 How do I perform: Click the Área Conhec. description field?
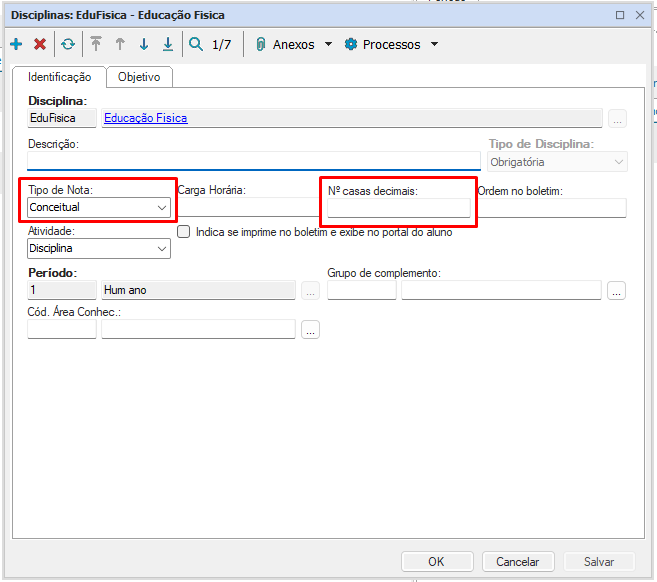pyautogui.click(x=198, y=329)
